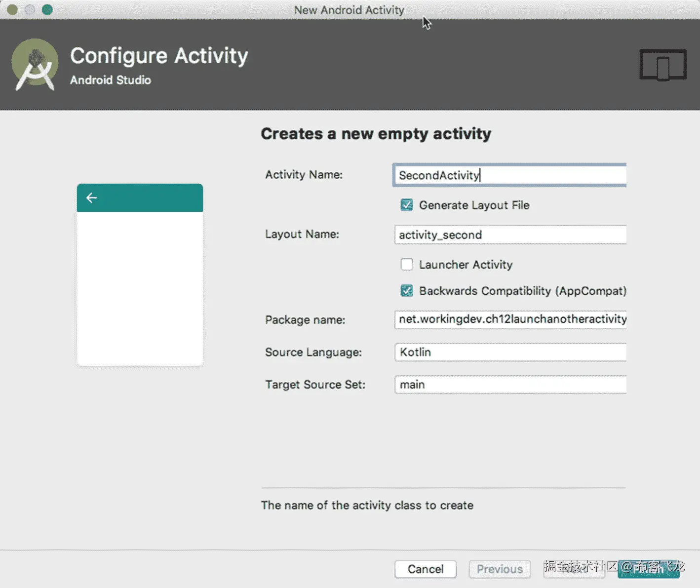Click the 'Target Source Set:' label

coord(315,385)
